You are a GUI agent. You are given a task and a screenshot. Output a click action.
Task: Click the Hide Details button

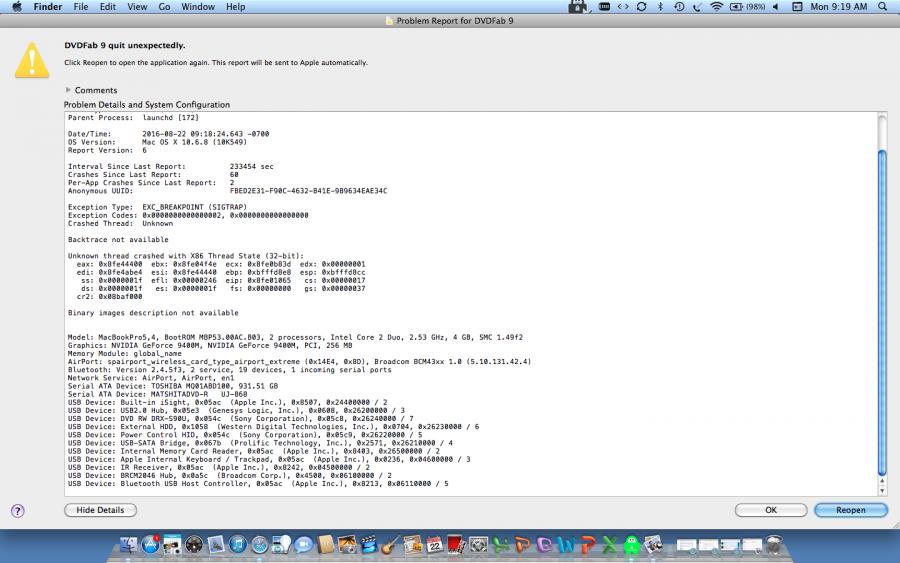pyautogui.click(x=100, y=510)
